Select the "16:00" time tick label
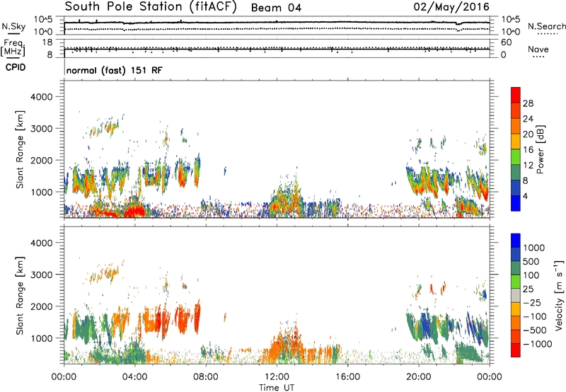This screenshot has height=392, width=566. click(347, 377)
